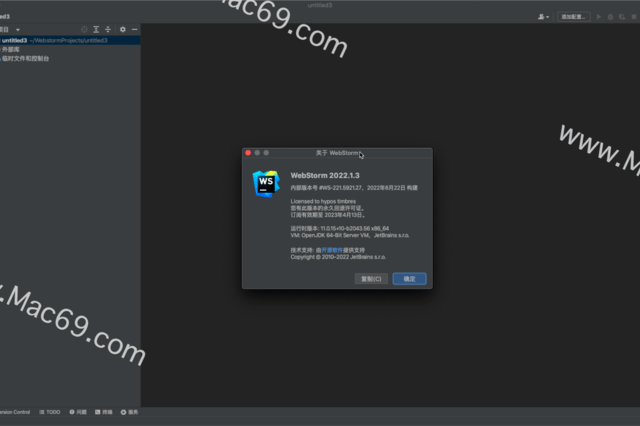Click the Stop square icon
640x426 pixels.
[x=634, y=17]
